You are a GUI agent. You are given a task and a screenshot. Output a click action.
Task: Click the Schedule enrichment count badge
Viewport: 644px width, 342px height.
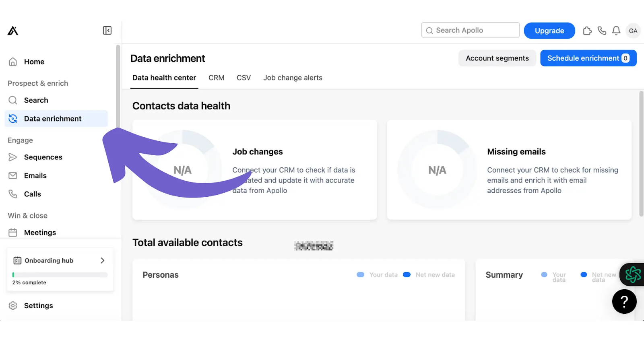(x=625, y=58)
